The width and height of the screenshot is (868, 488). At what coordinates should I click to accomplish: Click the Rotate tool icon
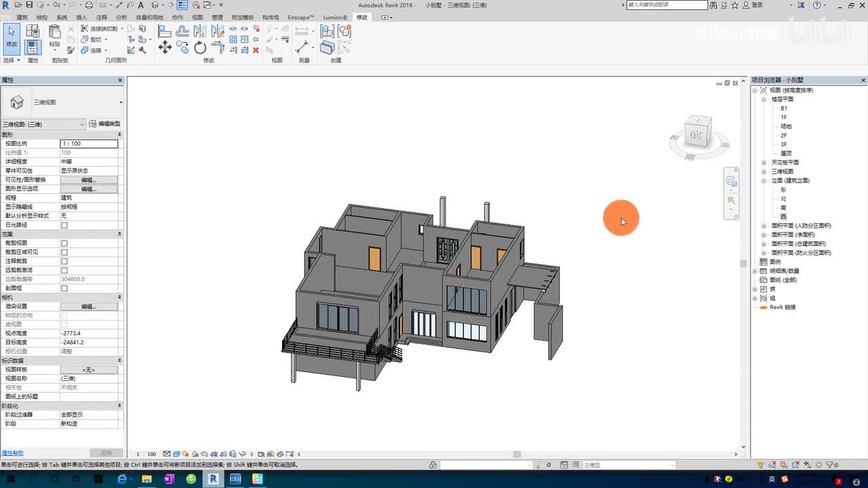coord(200,47)
